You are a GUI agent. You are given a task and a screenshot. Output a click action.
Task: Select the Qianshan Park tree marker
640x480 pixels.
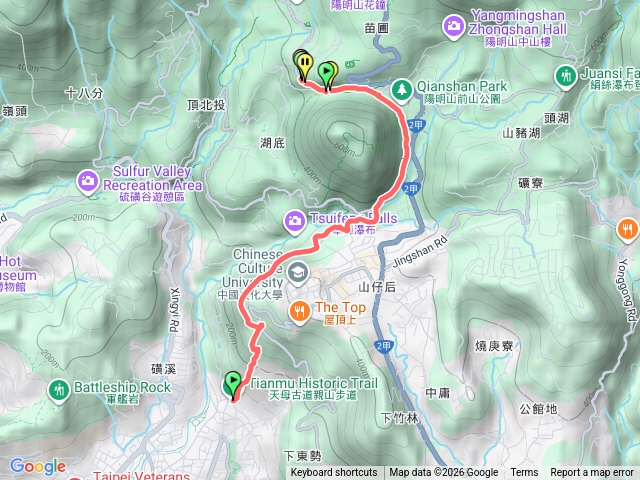[x=401, y=90]
